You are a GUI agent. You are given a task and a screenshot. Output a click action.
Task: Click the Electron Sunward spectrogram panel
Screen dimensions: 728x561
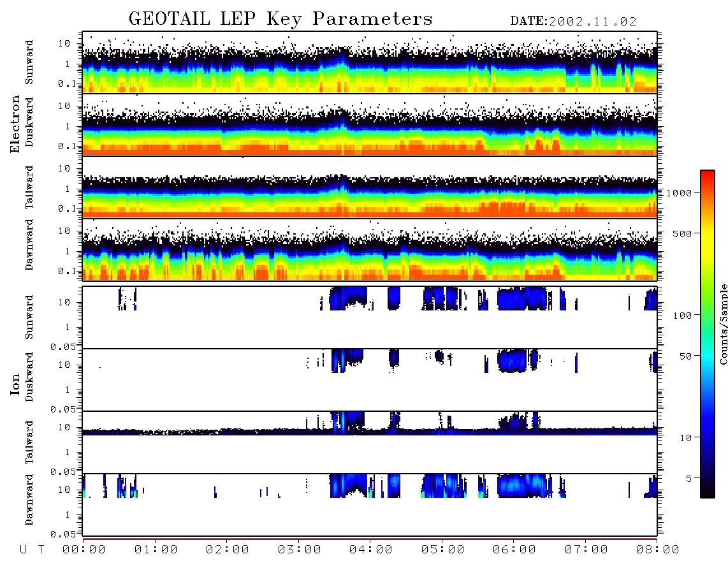(x=370, y=62)
